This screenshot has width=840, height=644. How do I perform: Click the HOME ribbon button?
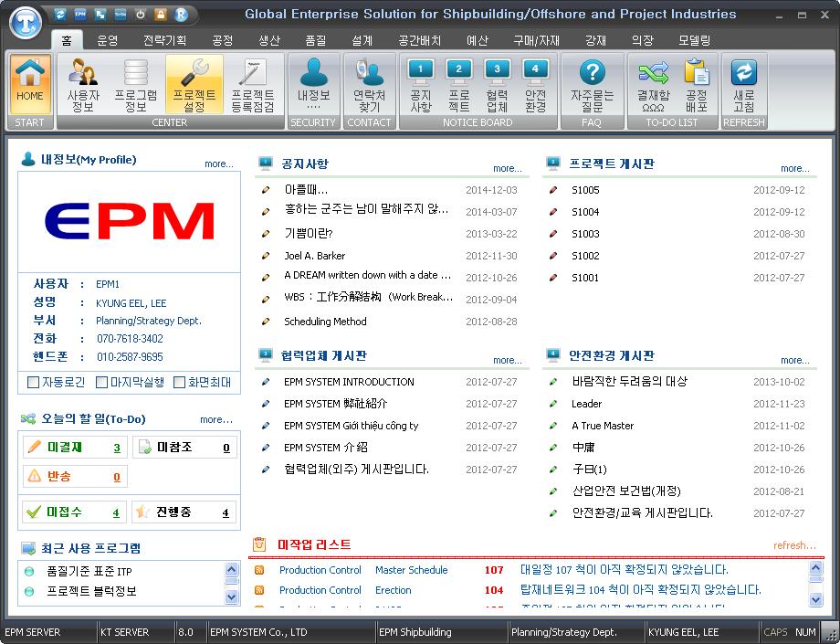tap(30, 83)
